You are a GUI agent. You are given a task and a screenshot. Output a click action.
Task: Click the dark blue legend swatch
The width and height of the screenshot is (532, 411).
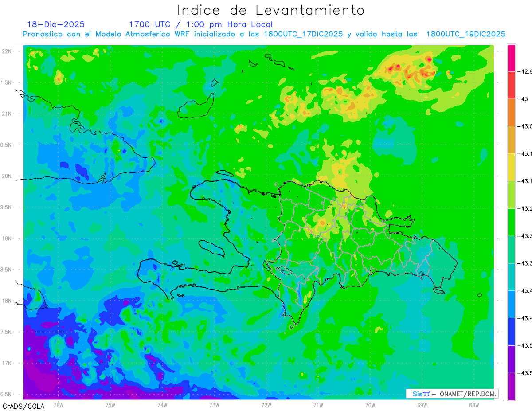pyautogui.click(x=511, y=332)
